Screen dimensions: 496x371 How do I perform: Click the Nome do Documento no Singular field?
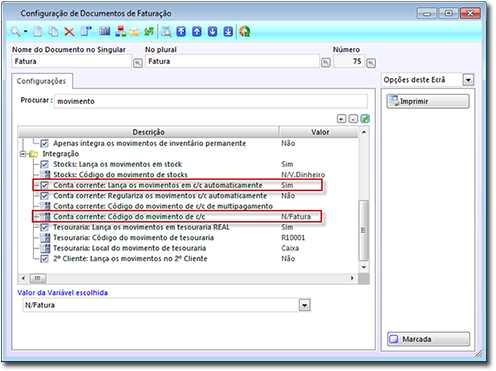tap(72, 61)
